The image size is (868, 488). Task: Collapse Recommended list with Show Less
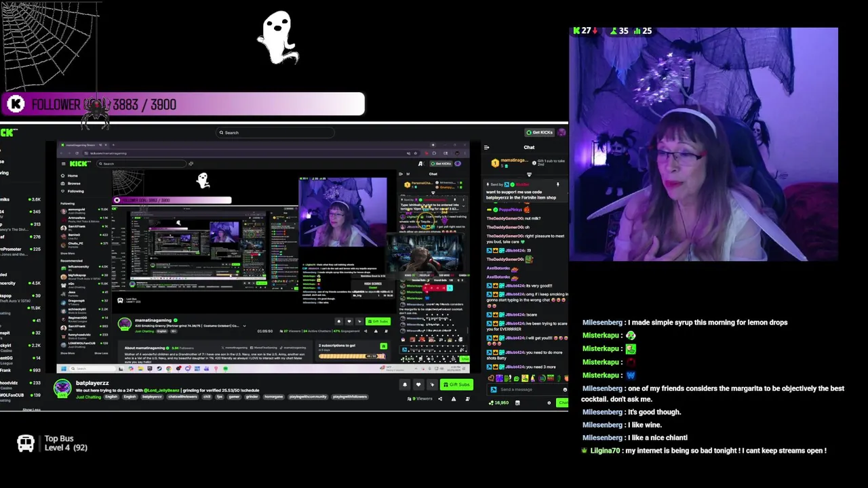pyautogui.click(x=101, y=353)
